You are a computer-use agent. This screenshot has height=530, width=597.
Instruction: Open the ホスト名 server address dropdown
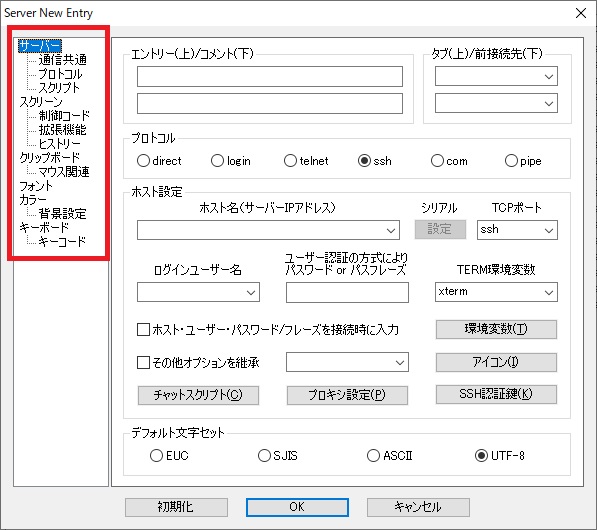(268, 230)
